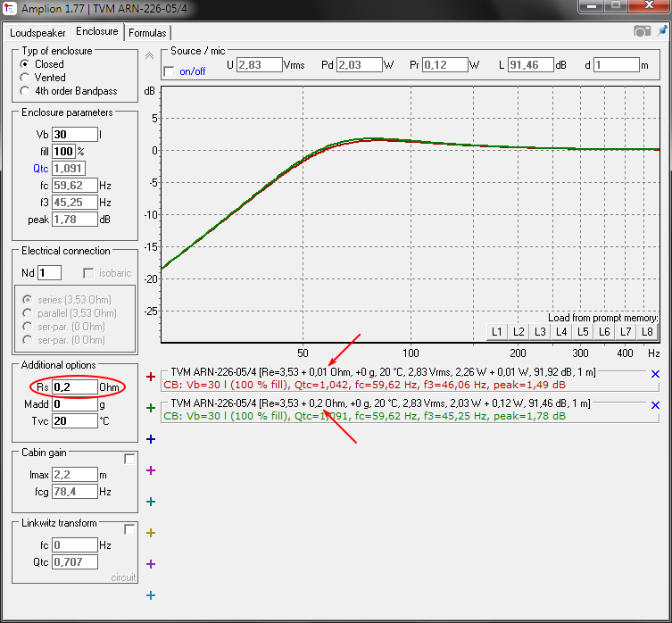Load prompt memory L3
Viewport: 672px width, 623px height.
[x=540, y=332]
